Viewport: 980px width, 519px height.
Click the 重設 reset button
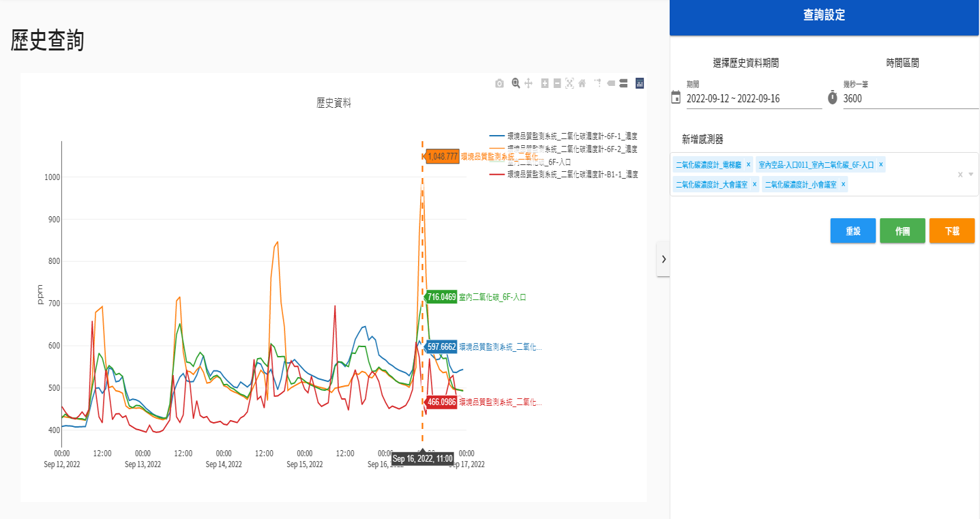tap(852, 231)
